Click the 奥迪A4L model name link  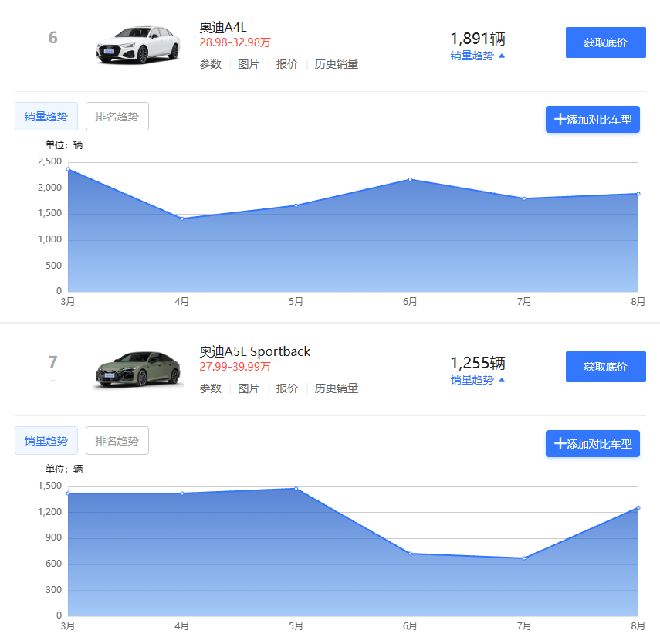(x=222, y=27)
